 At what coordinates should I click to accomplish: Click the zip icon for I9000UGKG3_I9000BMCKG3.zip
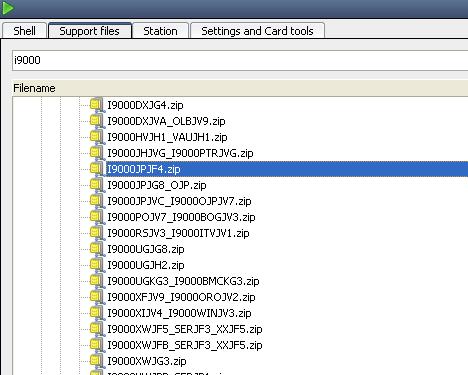[96, 281]
